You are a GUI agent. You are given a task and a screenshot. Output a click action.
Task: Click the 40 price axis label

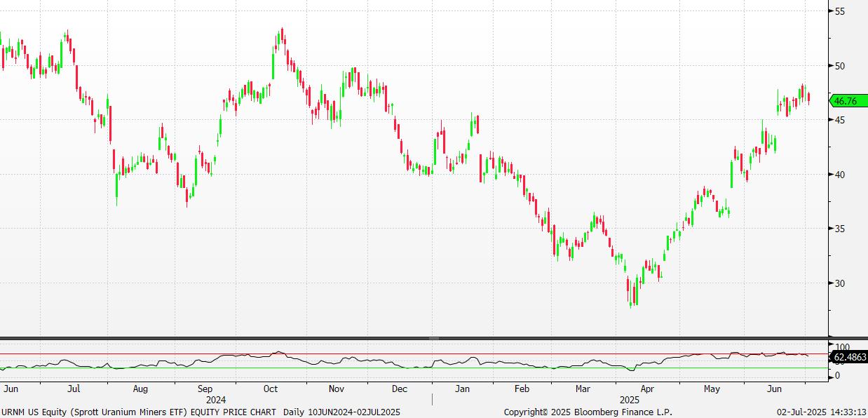pos(839,175)
